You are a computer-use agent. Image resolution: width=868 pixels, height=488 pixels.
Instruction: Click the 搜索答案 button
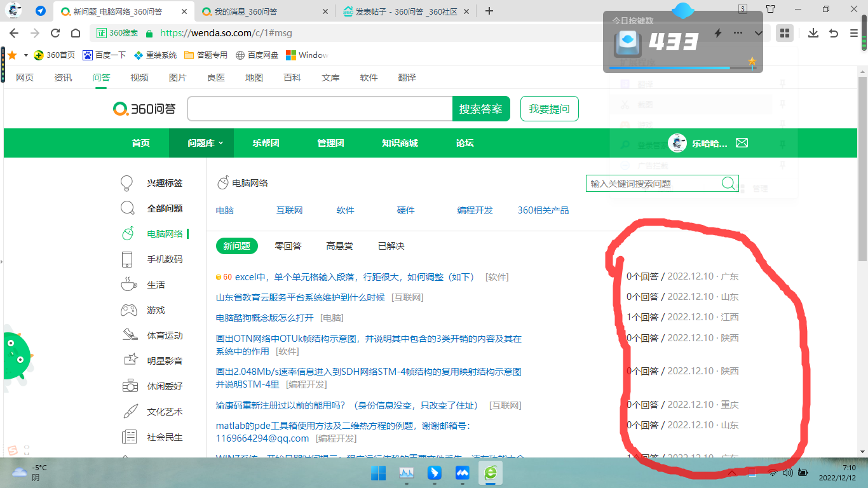click(x=481, y=109)
